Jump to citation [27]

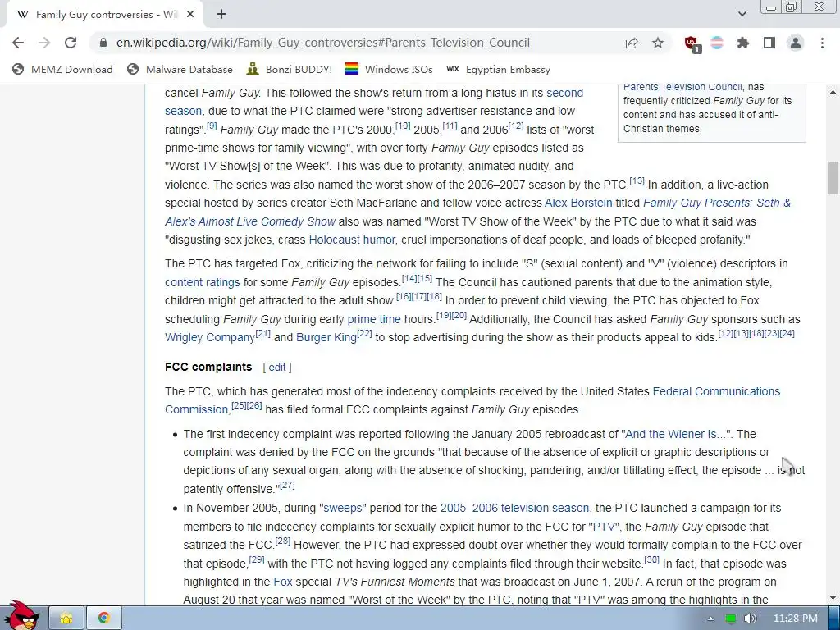tap(287, 486)
